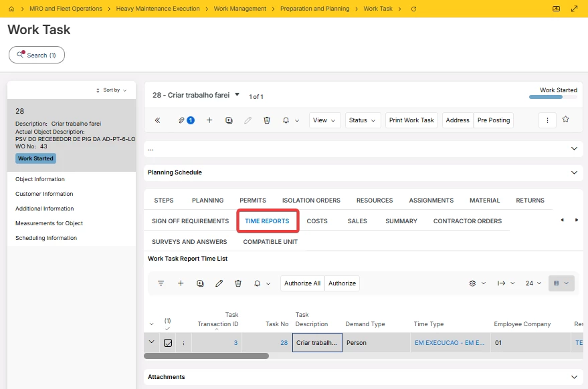Expand the Planning Schedule section
Viewport: 588px width, 389px height.
(574, 172)
